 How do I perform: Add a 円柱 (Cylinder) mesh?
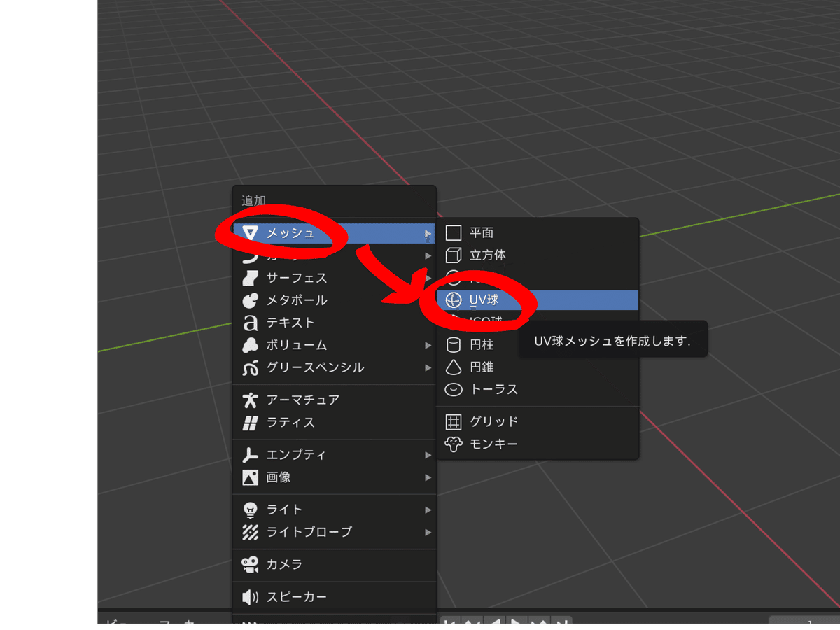click(485, 344)
